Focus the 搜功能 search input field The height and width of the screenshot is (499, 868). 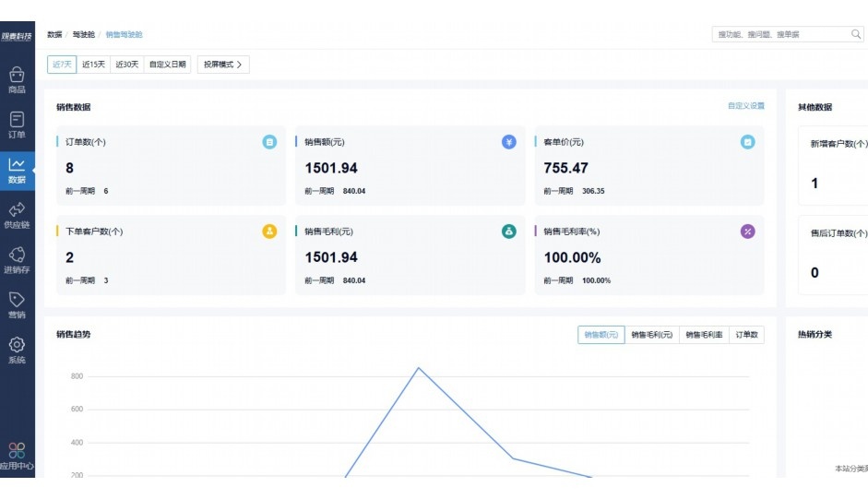(x=779, y=34)
